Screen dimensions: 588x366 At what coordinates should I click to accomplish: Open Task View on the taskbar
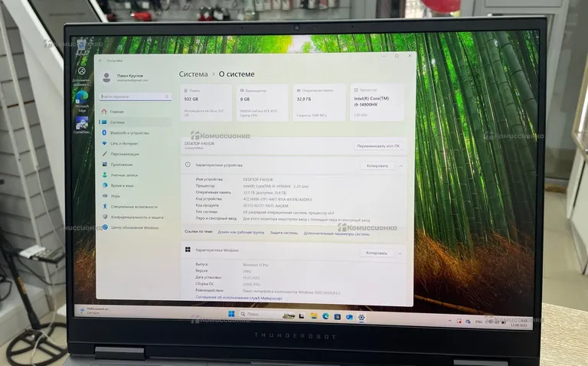coord(302,315)
